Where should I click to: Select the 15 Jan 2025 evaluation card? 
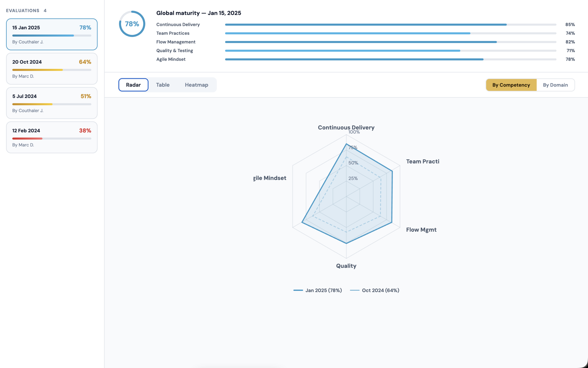click(52, 34)
